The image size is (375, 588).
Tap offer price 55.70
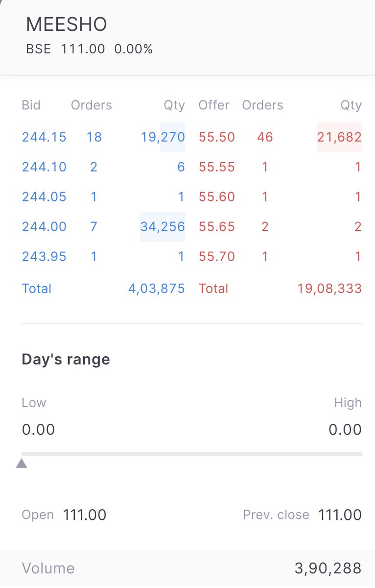coord(217,257)
